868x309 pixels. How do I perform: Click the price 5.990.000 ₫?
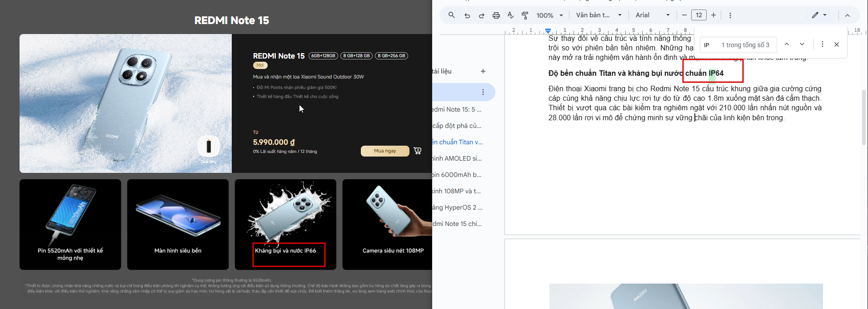tap(274, 142)
